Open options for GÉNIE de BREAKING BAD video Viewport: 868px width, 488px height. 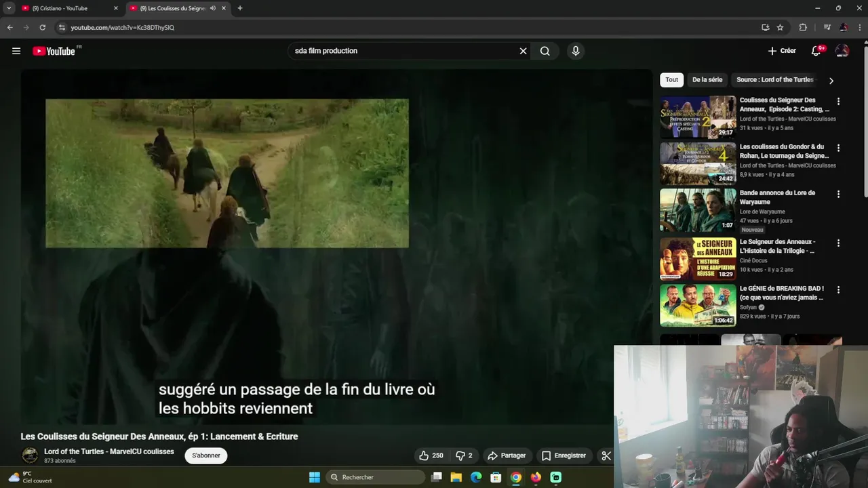(x=838, y=289)
